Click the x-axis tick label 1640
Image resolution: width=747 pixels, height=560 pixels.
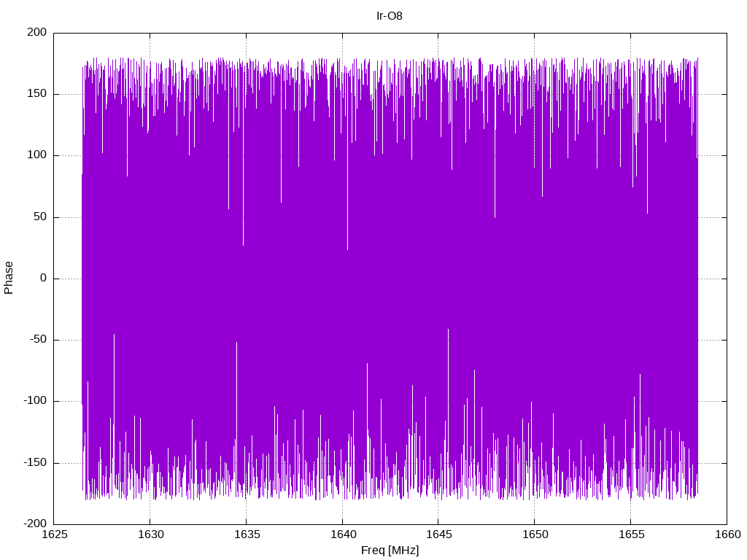pos(343,534)
